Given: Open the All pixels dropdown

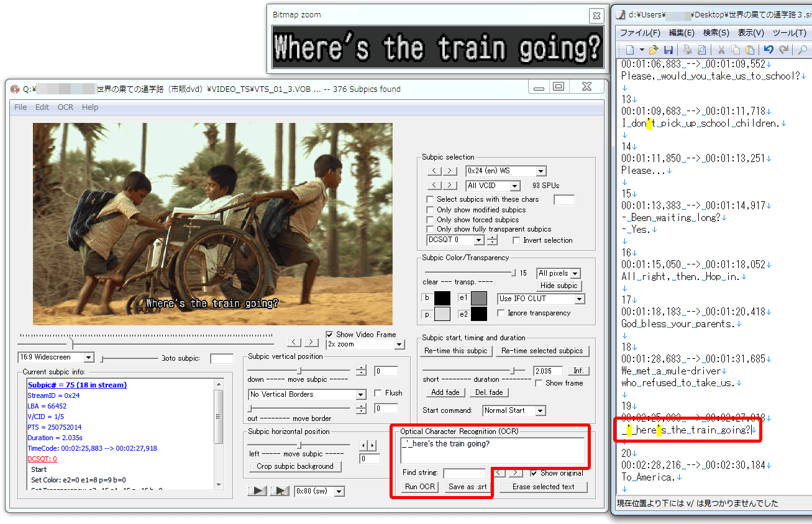Looking at the screenshot, I should tap(559, 273).
